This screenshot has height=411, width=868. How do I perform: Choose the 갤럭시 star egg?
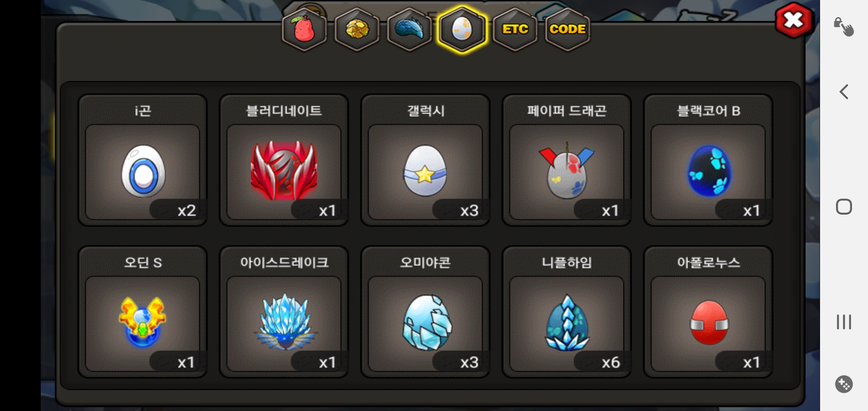click(425, 160)
